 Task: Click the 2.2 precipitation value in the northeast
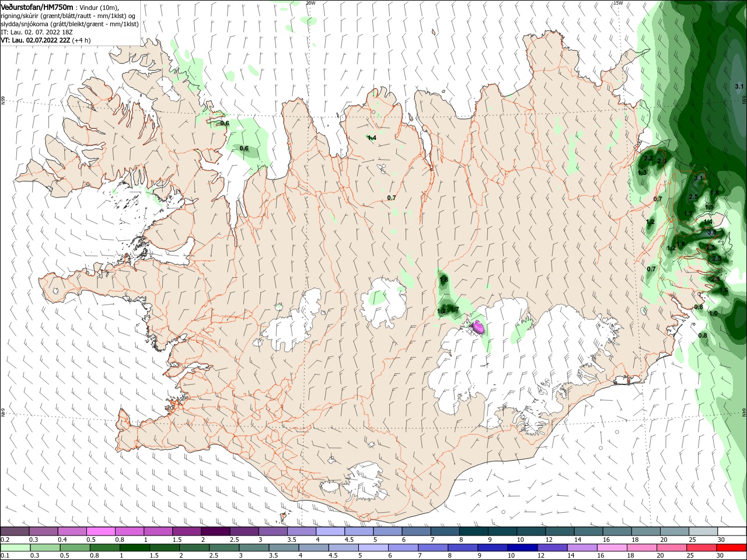pos(648,158)
